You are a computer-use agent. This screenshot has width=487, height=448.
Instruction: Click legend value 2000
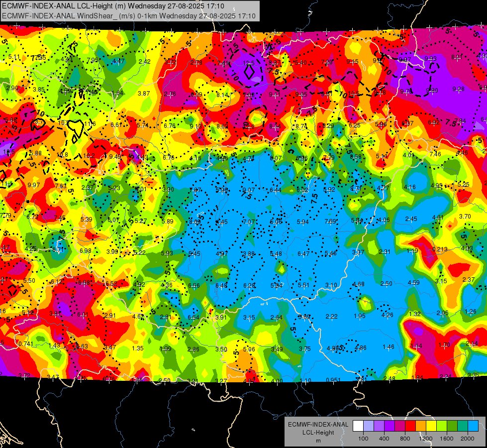(468, 439)
